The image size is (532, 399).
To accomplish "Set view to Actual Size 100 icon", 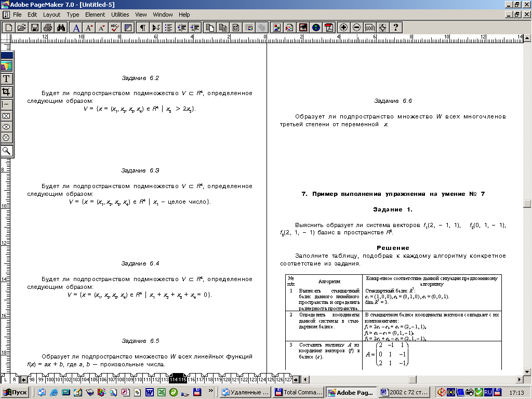I will pos(369,28).
